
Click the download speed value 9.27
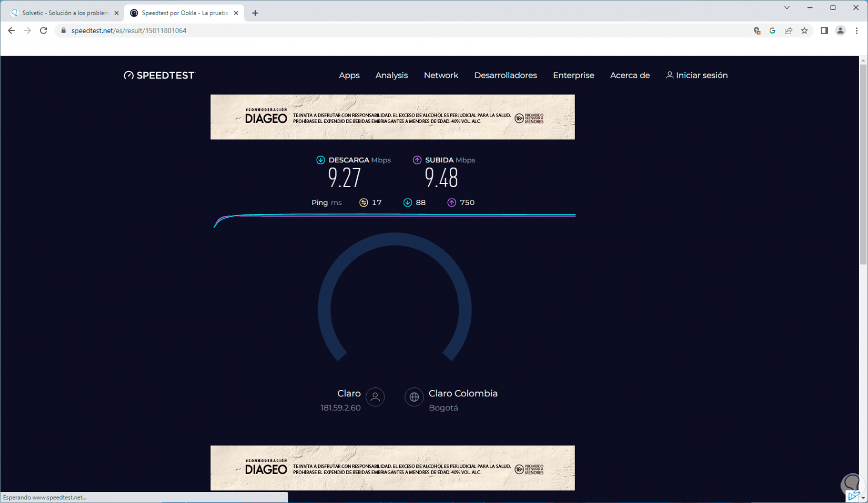[x=345, y=178]
